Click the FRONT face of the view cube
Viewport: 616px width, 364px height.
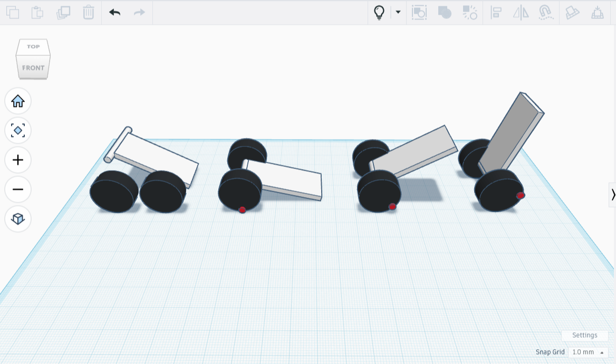[33, 67]
